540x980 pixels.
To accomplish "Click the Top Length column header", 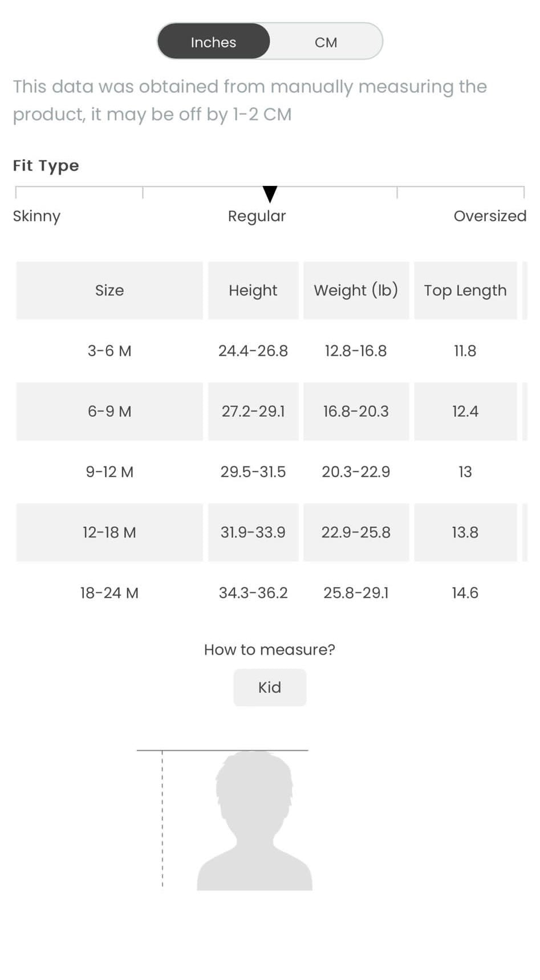I will [x=465, y=290].
